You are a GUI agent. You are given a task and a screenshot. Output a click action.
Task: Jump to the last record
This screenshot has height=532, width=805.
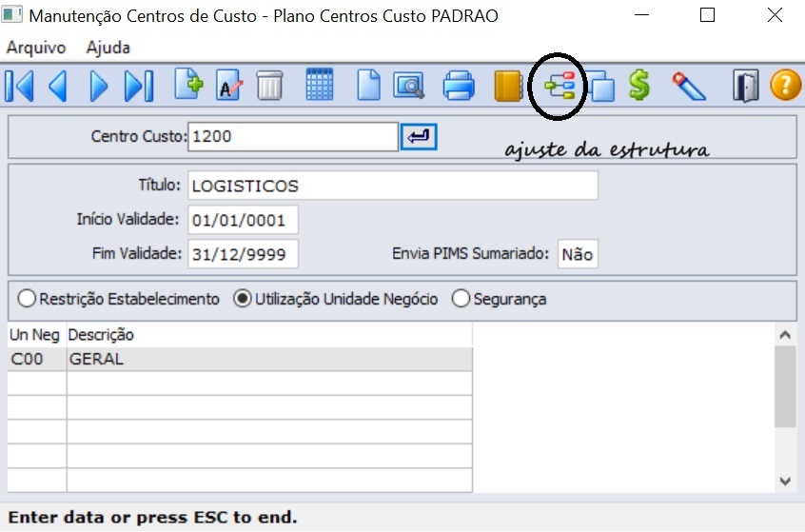pos(139,86)
